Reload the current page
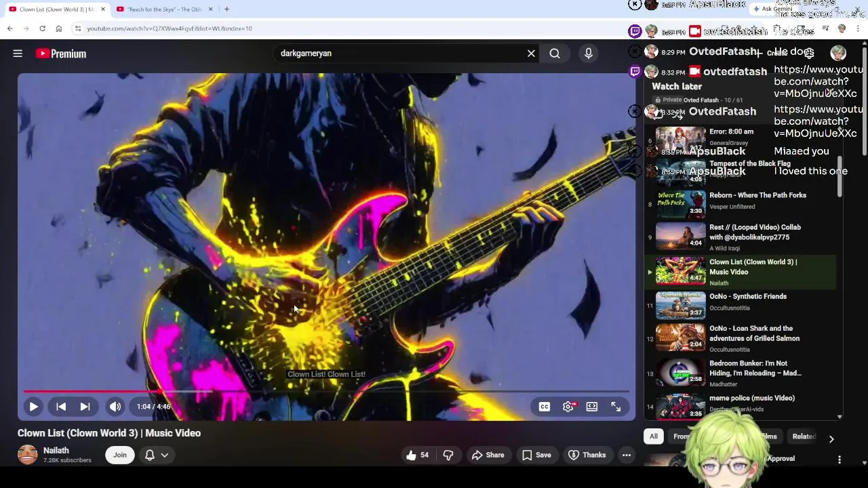868x488 pixels. [x=42, y=28]
